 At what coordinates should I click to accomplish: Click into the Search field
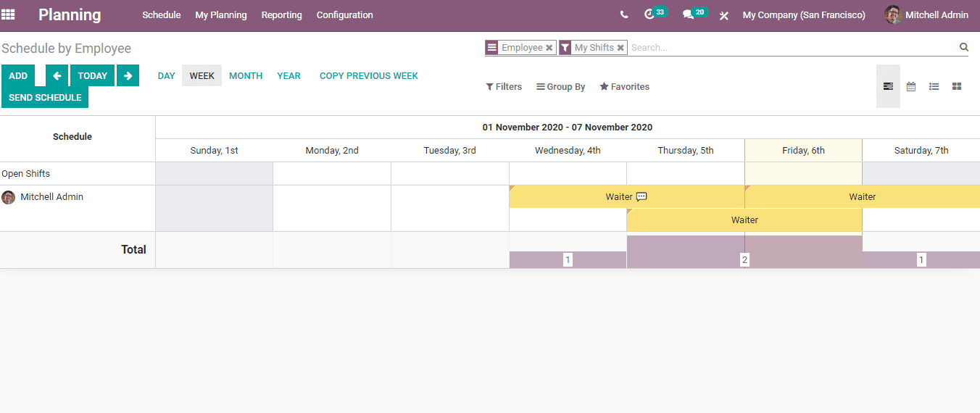(x=793, y=47)
